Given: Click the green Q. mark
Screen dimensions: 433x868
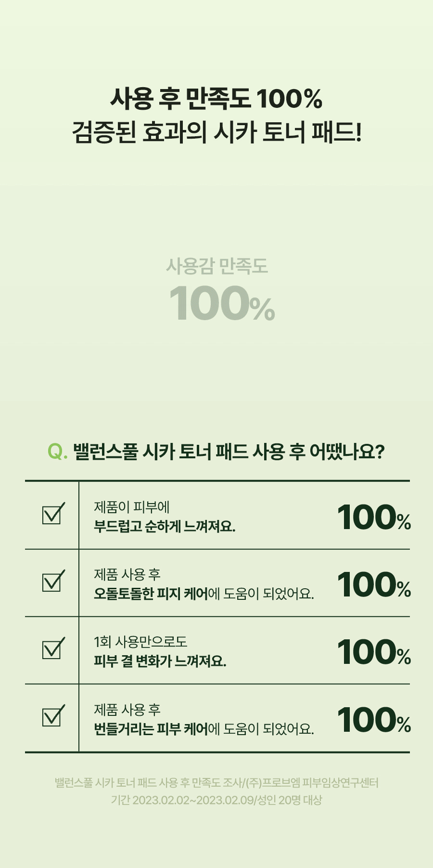Looking at the screenshot, I should point(57,452).
